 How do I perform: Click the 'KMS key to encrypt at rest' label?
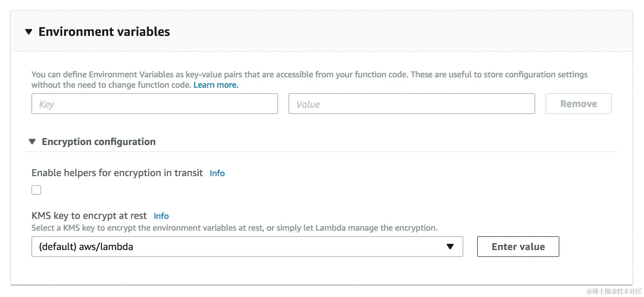(x=89, y=216)
